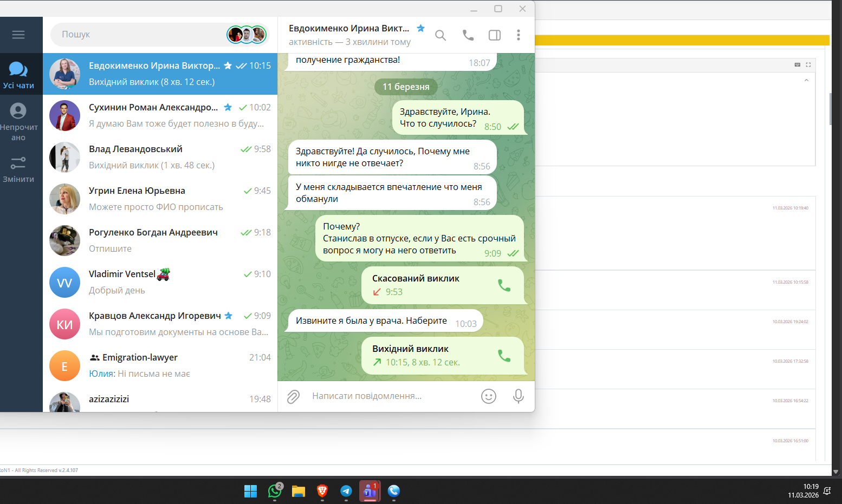This screenshot has width=842, height=504.
Task: Open the emoji picker smiley icon
Action: pyautogui.click(x=489, y=396)
